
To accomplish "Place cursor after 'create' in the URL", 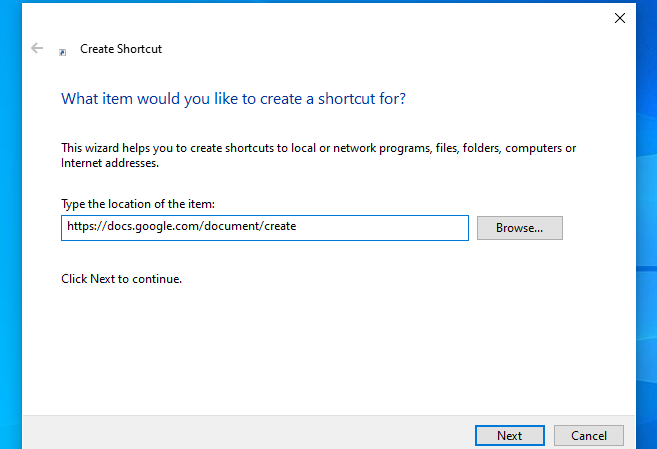I will coord(297,227).
